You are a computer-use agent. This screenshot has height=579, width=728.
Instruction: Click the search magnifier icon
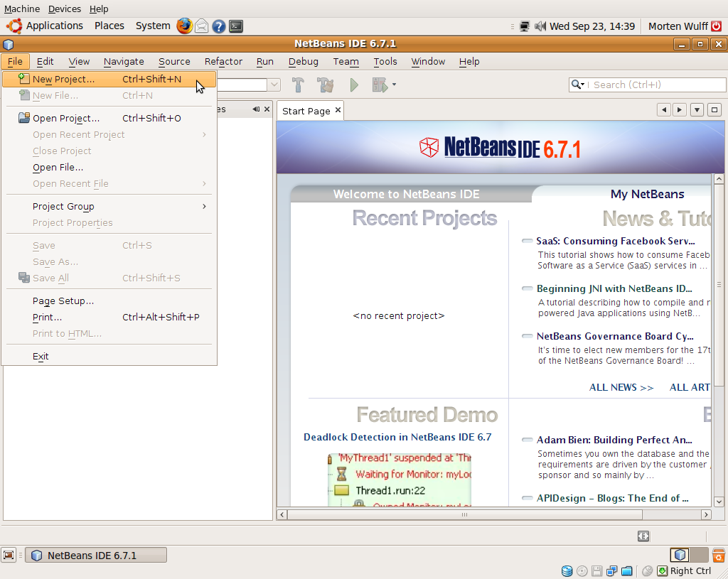[x=577, y=85]
